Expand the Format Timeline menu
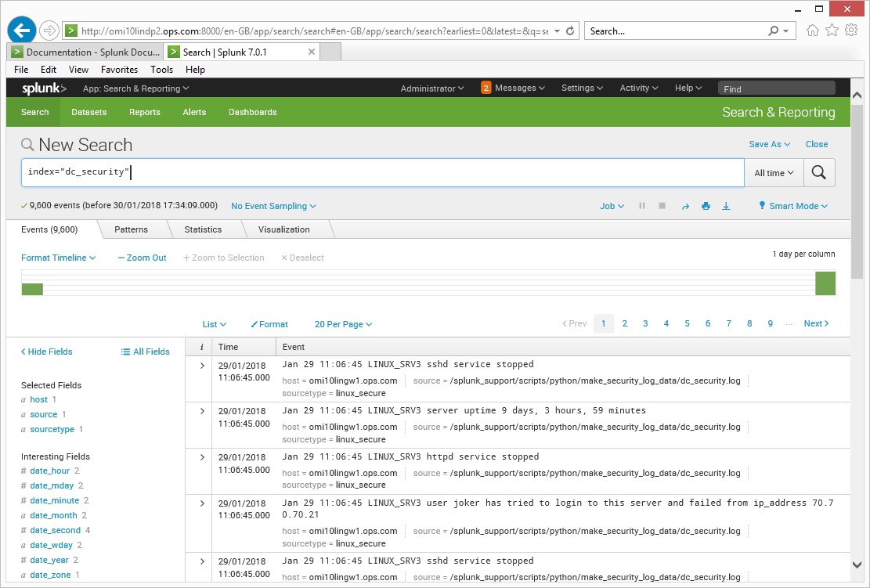The image size is (870, 588). pos(58,258)
